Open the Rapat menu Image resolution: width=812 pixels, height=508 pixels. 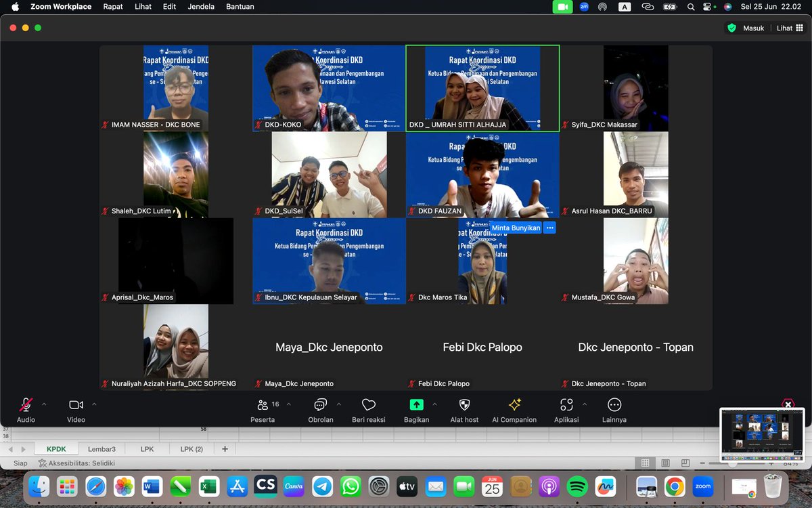113,7
